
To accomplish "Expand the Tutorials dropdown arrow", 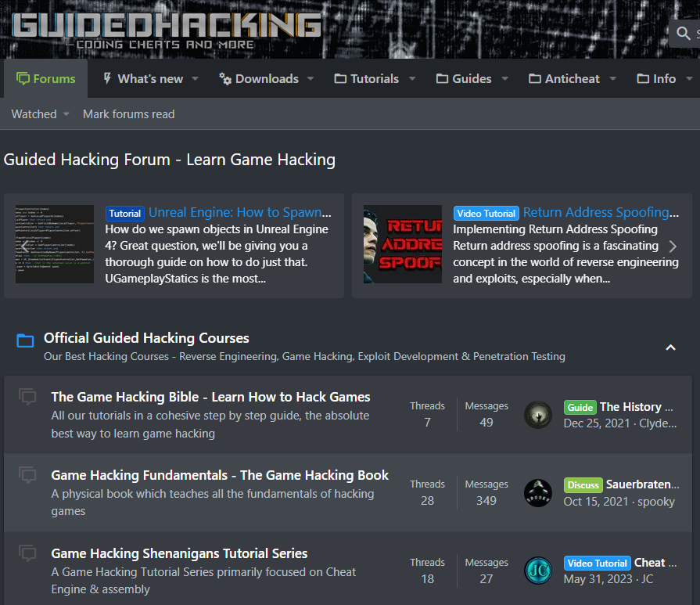I will (412, 78).
